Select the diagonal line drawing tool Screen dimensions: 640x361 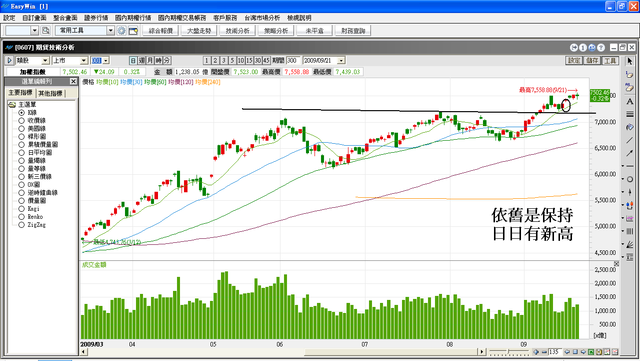pyautogui.click(x=630, y=140)
